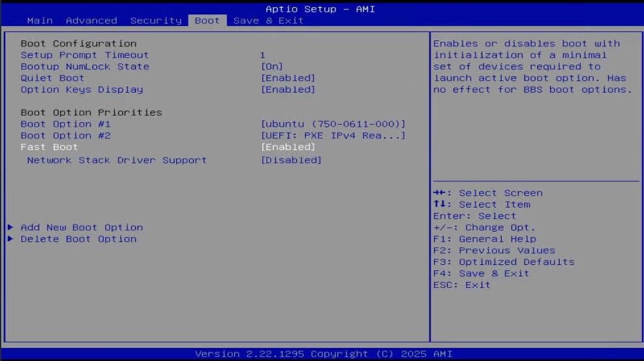Viewport: 644px width, 361px height.
Task: Toggle Quiet Boot [Enabled] value
Action: [288, 78]
